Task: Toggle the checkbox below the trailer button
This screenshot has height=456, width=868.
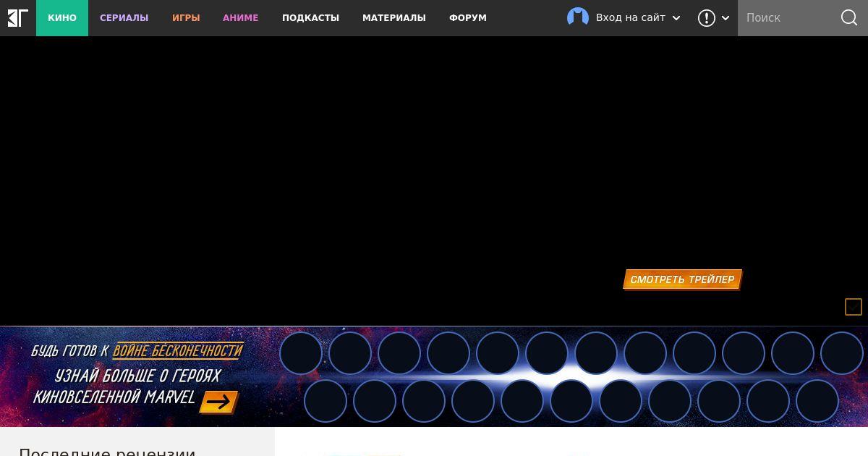Action: click(854, 307)
